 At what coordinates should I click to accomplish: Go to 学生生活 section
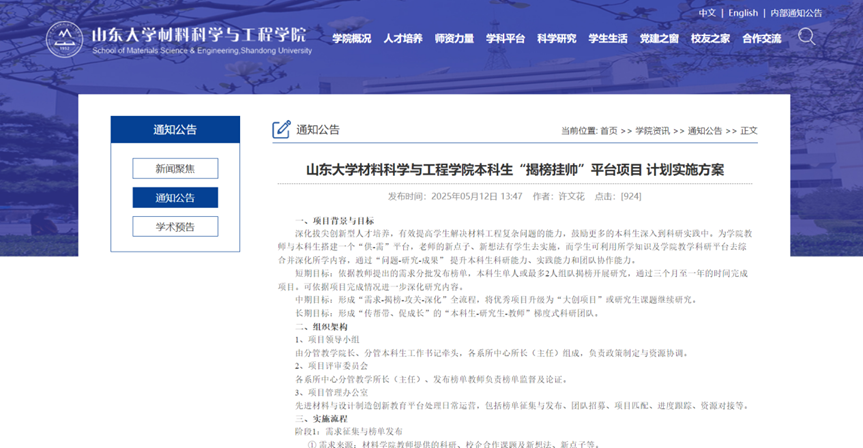point(608,38)
